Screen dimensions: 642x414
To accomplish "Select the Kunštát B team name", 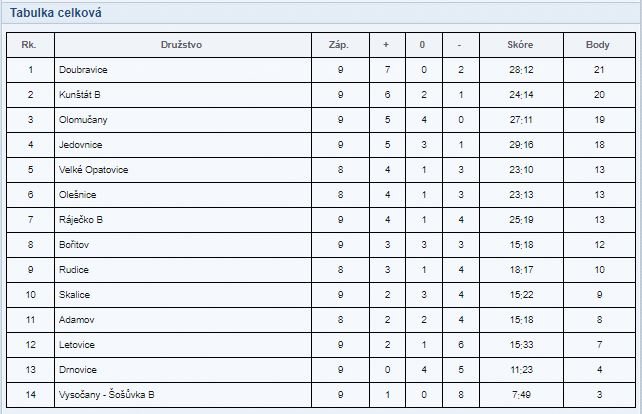I will 79,95.
